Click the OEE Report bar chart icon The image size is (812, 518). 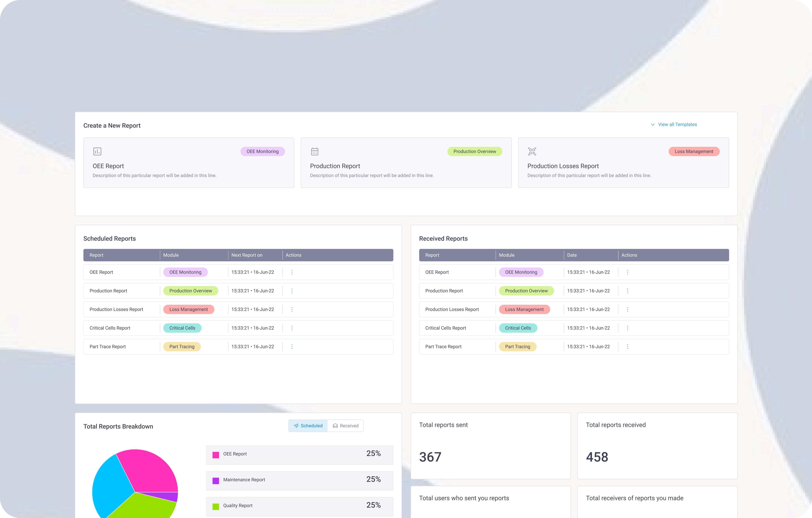pyautogui.click(x=97, y=151)
